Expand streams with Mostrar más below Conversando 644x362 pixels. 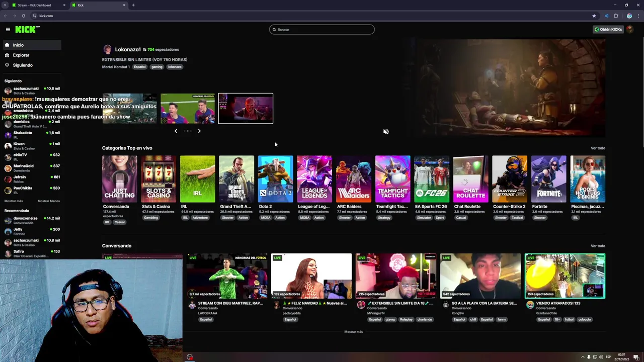point(353,332)
